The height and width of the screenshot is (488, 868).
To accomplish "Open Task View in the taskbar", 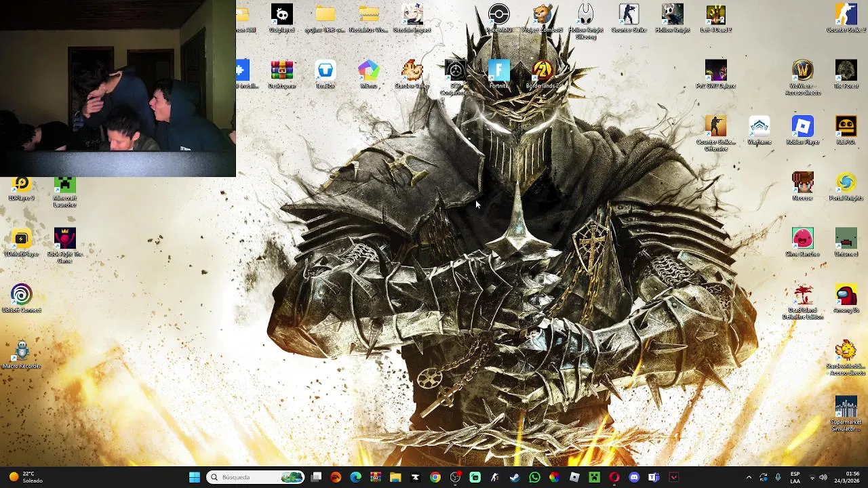I will coord(316,477).
